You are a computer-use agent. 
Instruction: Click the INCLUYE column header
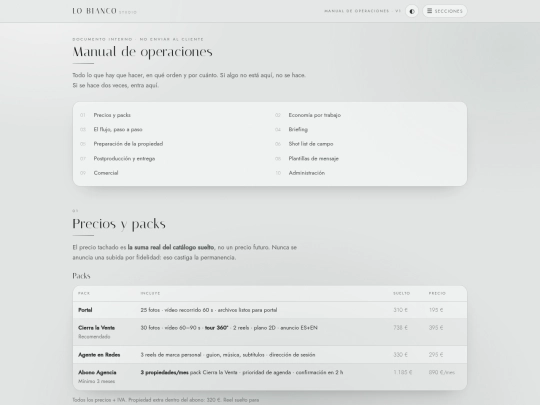coord(150,293)
